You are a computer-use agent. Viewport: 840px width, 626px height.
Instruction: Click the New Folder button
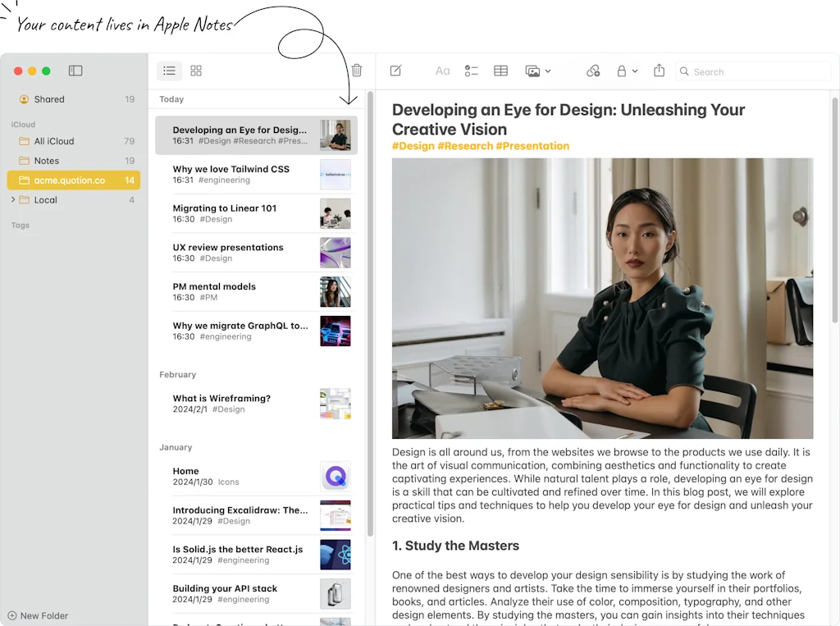38,615
